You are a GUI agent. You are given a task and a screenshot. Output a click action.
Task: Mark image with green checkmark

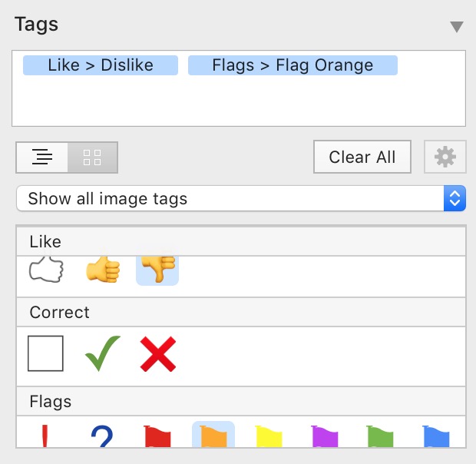(103, 353)
